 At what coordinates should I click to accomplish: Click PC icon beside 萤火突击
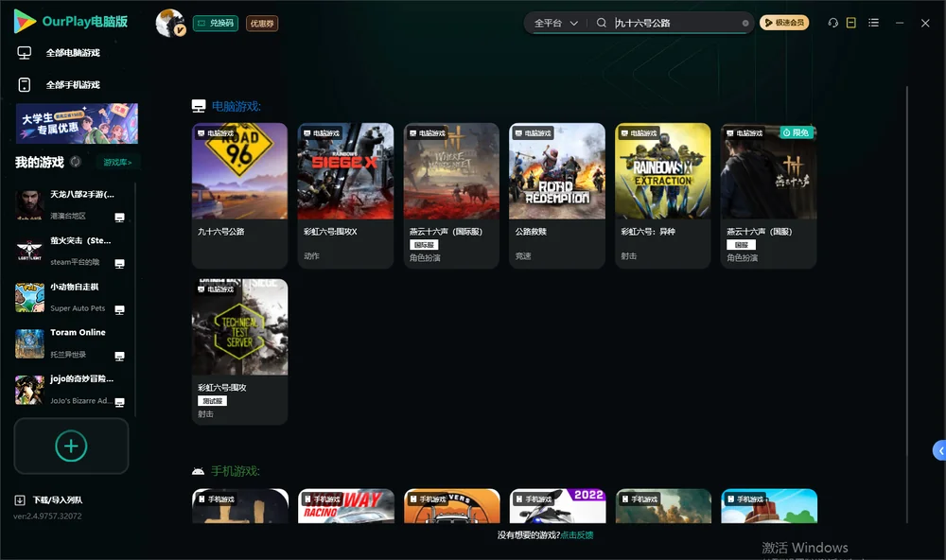pyautogui.click(x=119, y=264)
